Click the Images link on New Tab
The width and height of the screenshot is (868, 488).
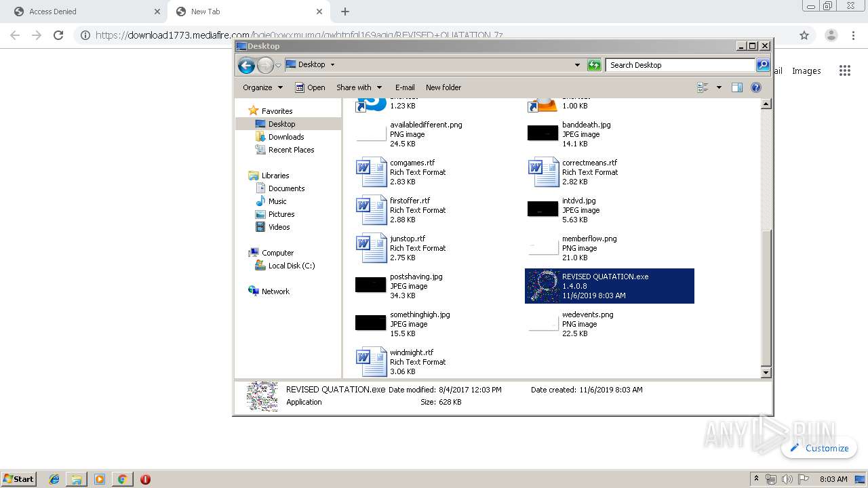806,70
